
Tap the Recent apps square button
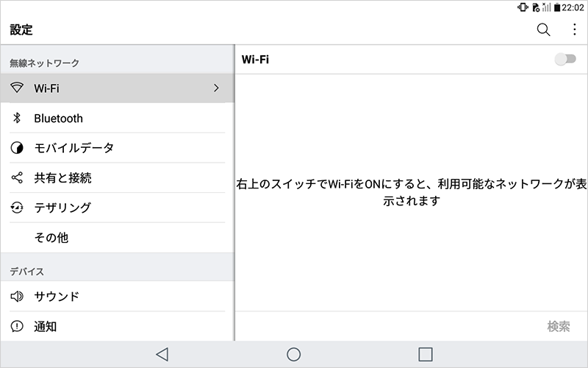tap(426, 354)
